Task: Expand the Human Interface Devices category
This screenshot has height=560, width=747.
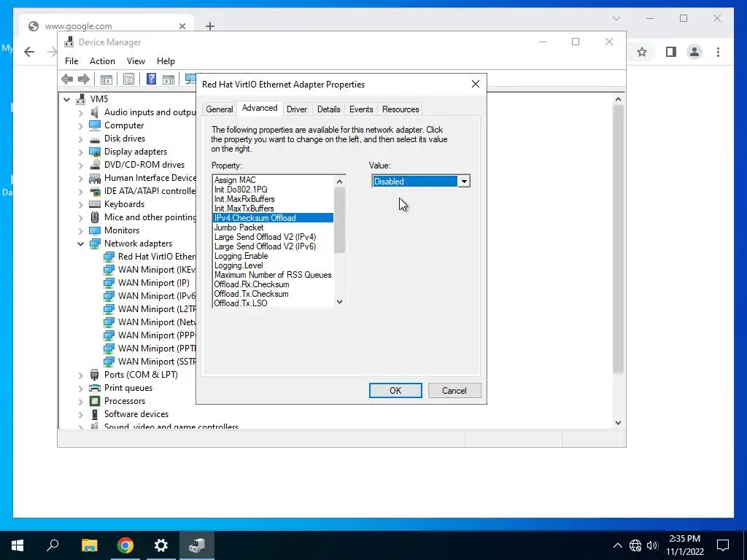Action: (80, 178)
